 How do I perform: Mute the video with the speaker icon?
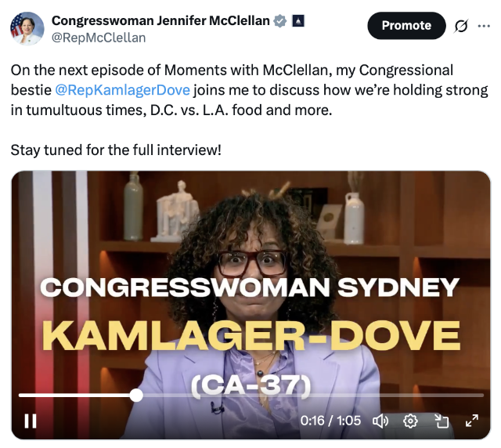point(380,421)
